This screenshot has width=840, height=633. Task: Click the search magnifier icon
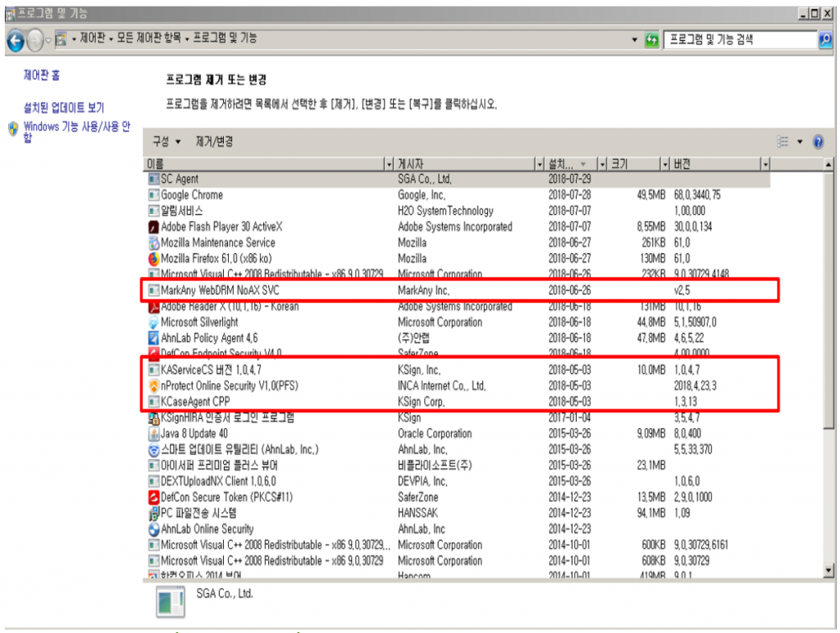[x=825, y=39]
